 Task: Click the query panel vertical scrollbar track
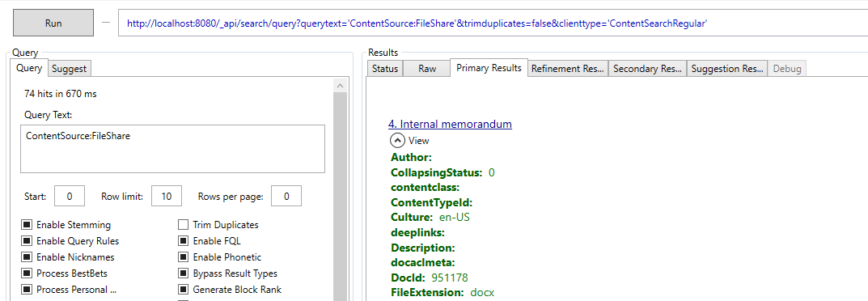341,197
